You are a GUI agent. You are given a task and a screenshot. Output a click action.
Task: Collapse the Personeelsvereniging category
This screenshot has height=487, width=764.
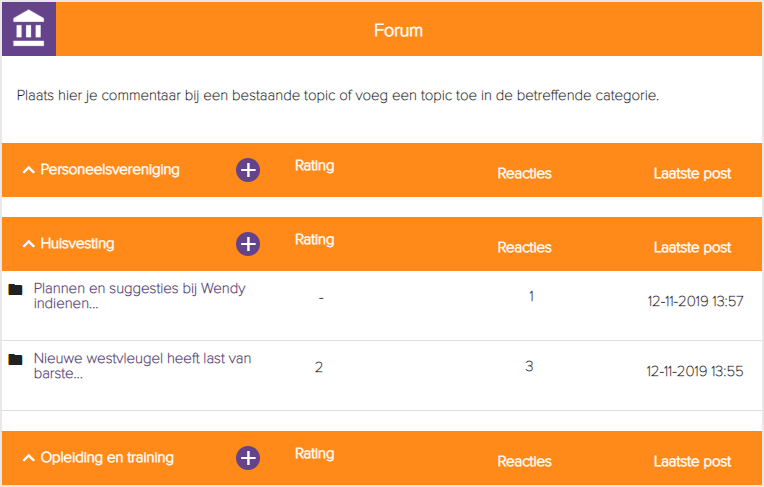tap(28, 170)
